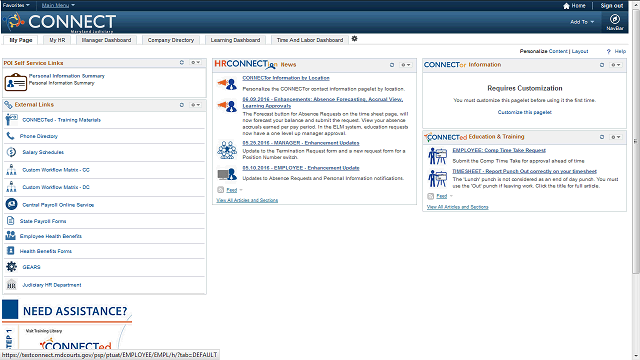Click the Home house icon
This screenshot has height=360, width=640.
pyautogui.click(x=566, y=6)
